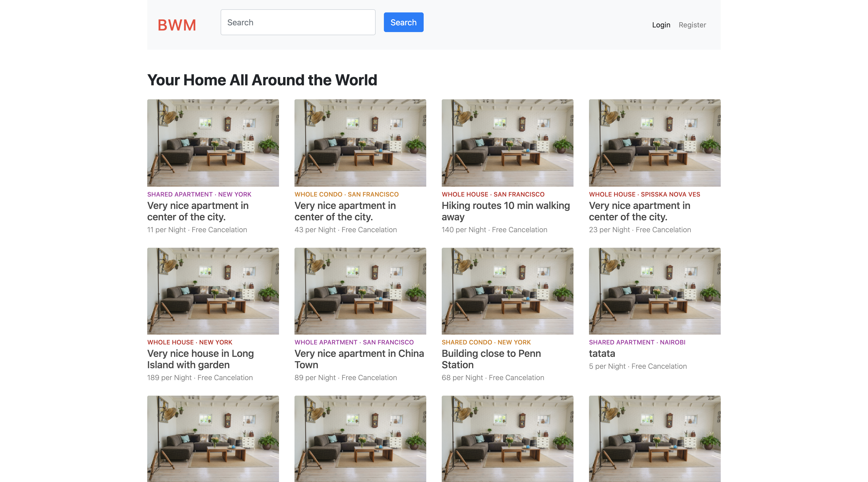Click into the Search input field
This screenshot has width=868, height=482.
[x=298, y=22]
